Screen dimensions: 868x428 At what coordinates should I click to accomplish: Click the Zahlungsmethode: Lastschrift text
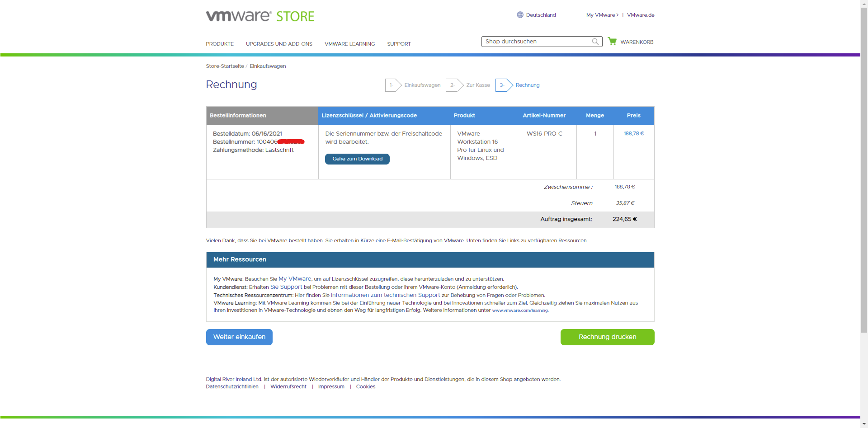coord(253,150)
